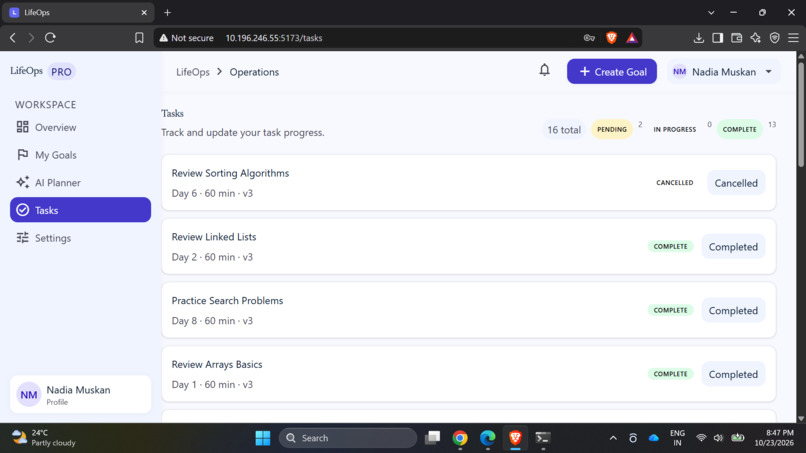The height and width of the screenshot is (453, 806).
Task: Open the browser downloads icon
Action: 699,38
